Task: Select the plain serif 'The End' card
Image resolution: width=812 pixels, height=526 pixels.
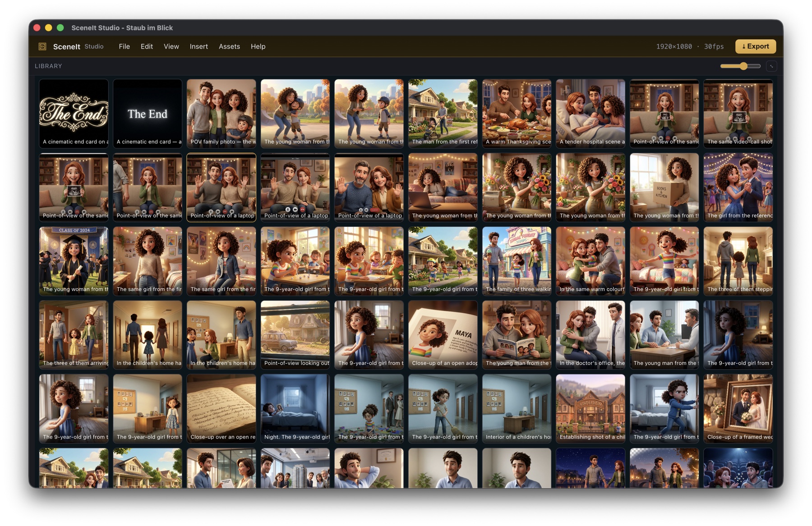Action: [148, 114]
